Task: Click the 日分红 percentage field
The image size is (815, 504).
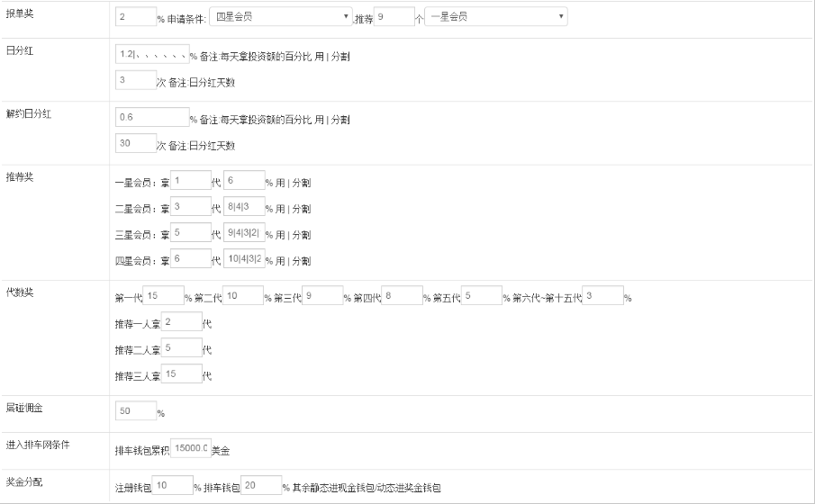Action: pos(152,54)
